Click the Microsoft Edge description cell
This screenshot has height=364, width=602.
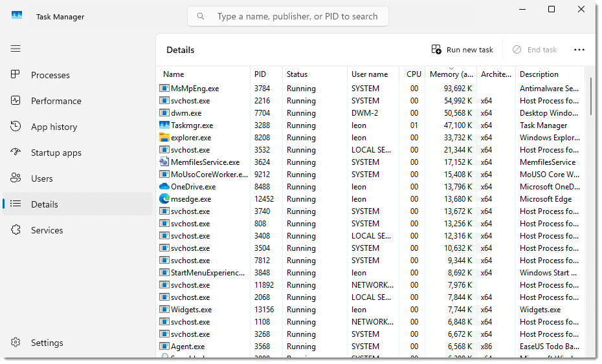(546, 198)
